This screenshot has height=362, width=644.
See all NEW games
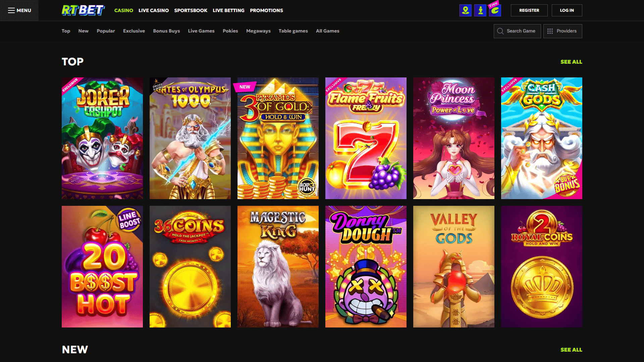pyautogui.click(x=571, y=350)
